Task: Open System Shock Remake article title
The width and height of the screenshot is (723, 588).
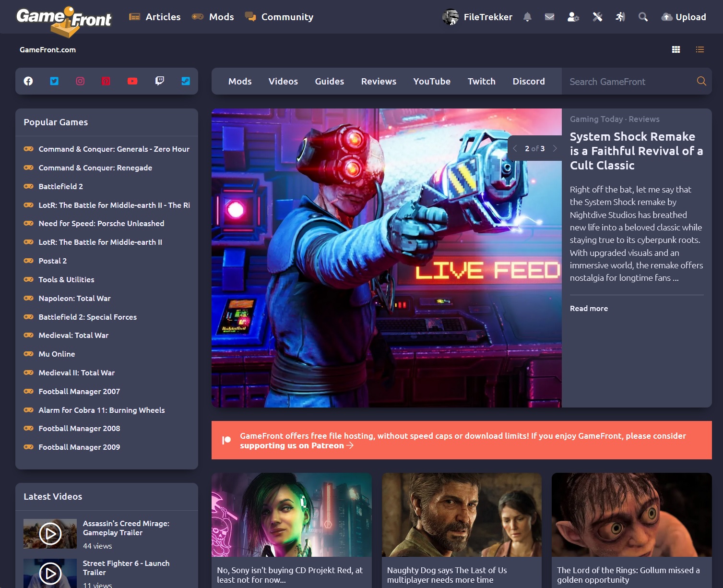Action: pos(636,151)
